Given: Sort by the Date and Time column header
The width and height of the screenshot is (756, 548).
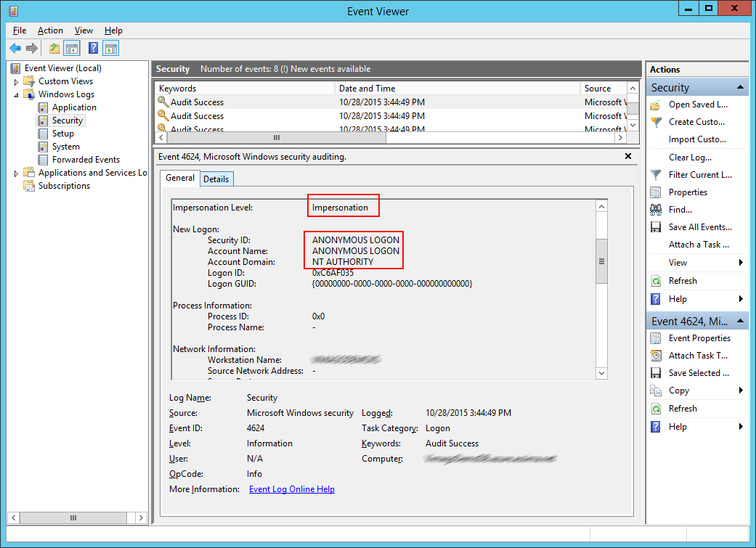Looking at the screenshot, I should (x=458, y=89).
